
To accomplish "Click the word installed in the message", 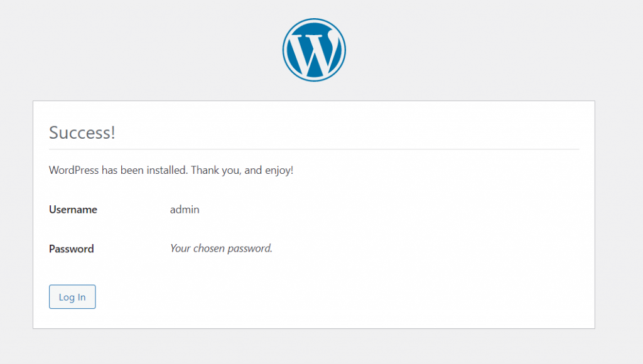I will click(167, 170).
